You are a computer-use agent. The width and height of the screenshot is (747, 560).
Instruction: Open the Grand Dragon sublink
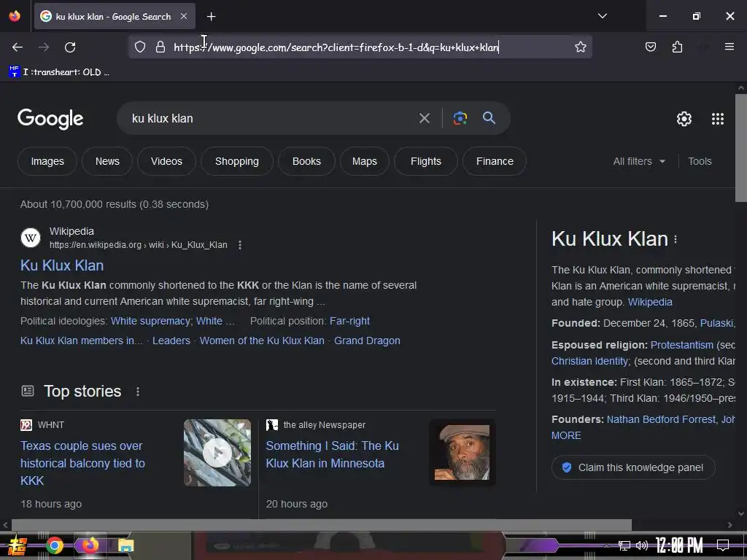tap(367, 341)
